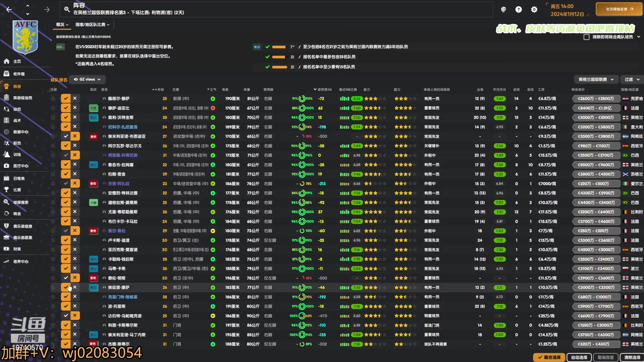Open player link 尼科尔·扎尼奥洛
The width and height of the screenshot is (644, 362).
123,127
